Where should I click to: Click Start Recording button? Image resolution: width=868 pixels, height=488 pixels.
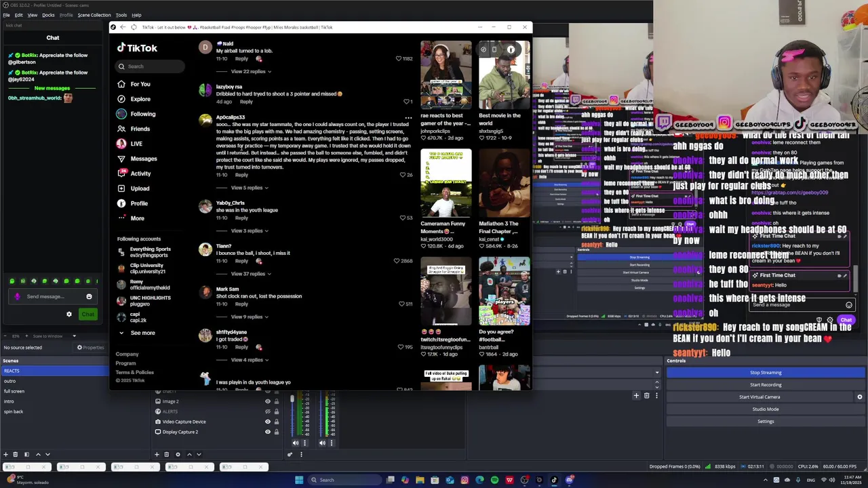(x=766, y=385)
